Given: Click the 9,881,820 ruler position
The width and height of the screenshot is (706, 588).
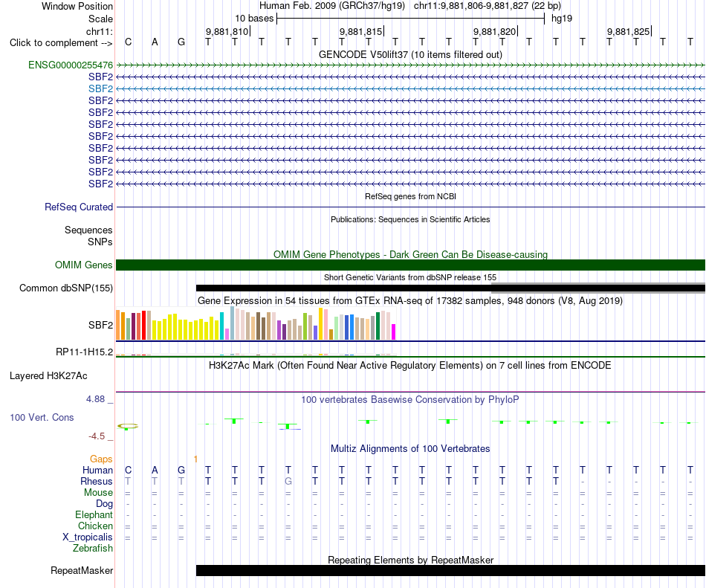Looking at the screenshot, I should 494,31.
